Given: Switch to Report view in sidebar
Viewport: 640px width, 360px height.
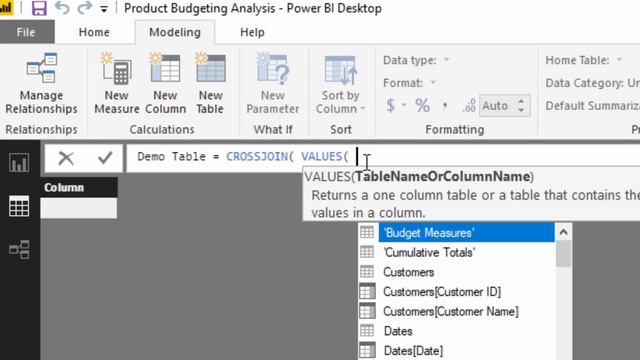Looking at the screenshot, I should [x=19, y=163].
